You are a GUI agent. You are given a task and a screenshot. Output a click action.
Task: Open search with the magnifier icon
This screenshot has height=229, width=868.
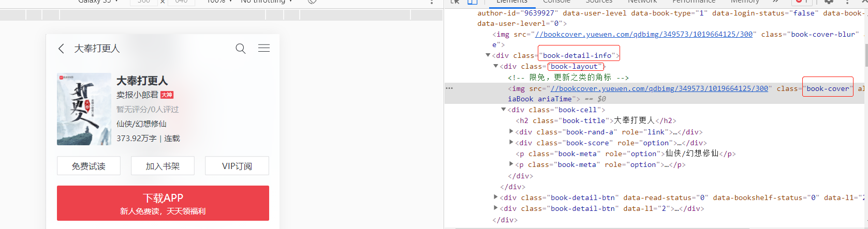point(240,49)
